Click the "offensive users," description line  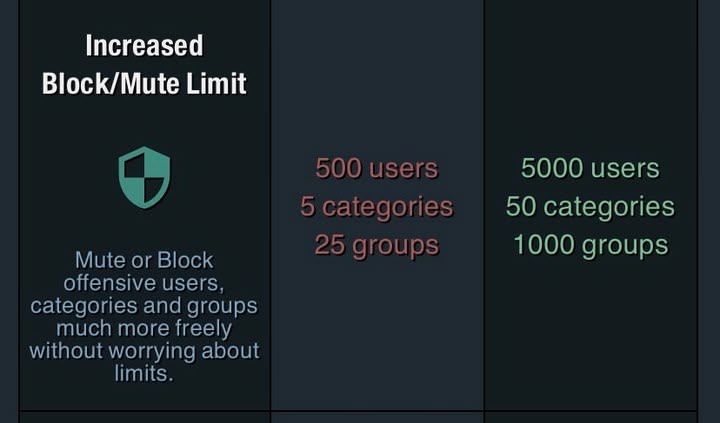(x=144, y=284)
